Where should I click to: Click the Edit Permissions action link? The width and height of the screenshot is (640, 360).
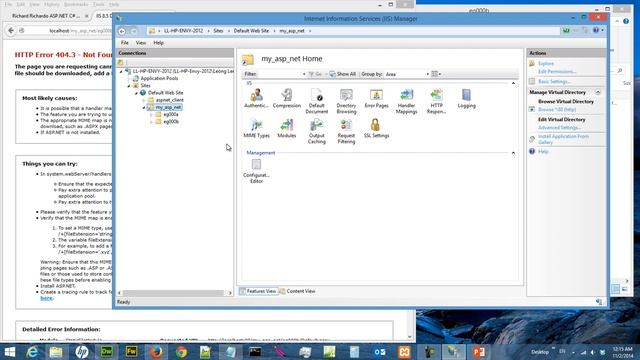point(557,71)
